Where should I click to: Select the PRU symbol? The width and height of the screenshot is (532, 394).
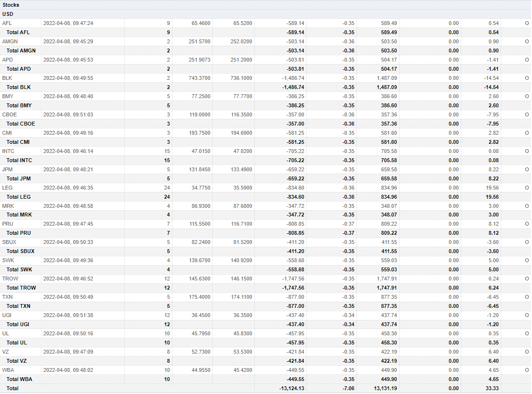[x=8, y=225]
